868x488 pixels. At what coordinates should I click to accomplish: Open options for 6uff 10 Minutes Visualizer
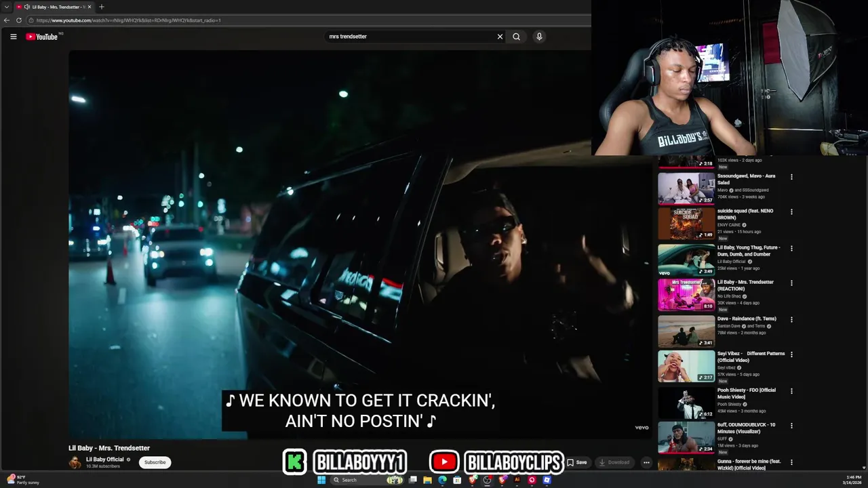tap(791, 426)
